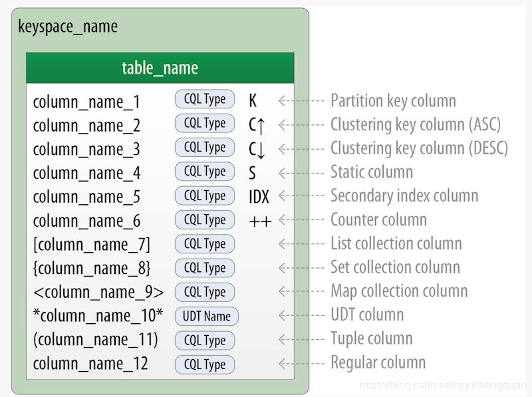Click column_name_2 text
The image size is (532, 397).
click(86, 126)
